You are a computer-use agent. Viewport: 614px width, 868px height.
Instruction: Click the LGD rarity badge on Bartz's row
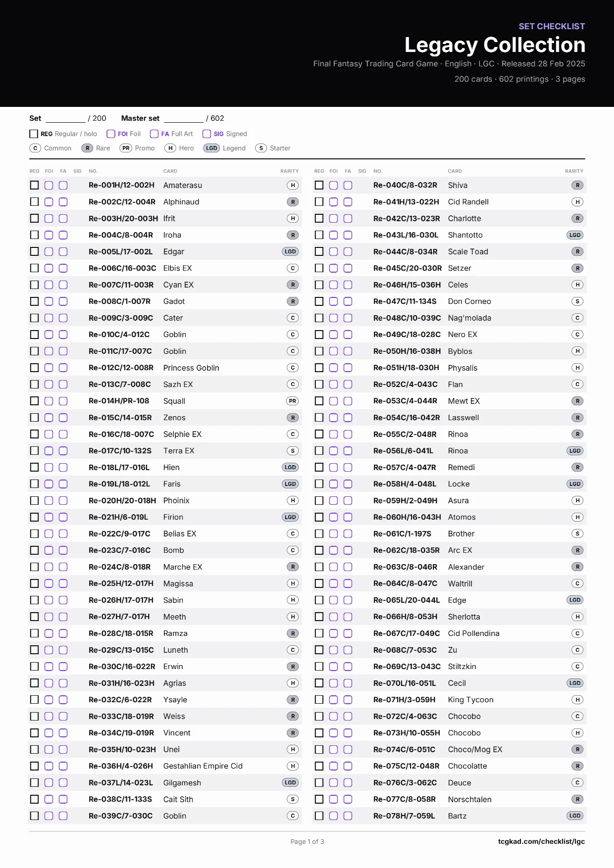575,816
